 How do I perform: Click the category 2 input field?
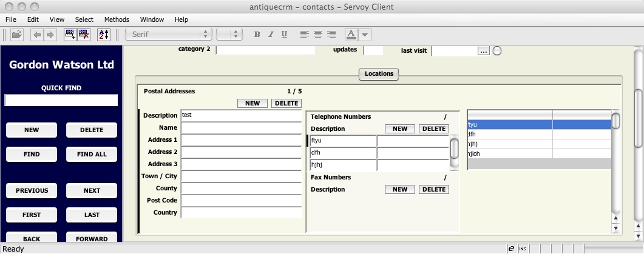click(x=265, y=50)
